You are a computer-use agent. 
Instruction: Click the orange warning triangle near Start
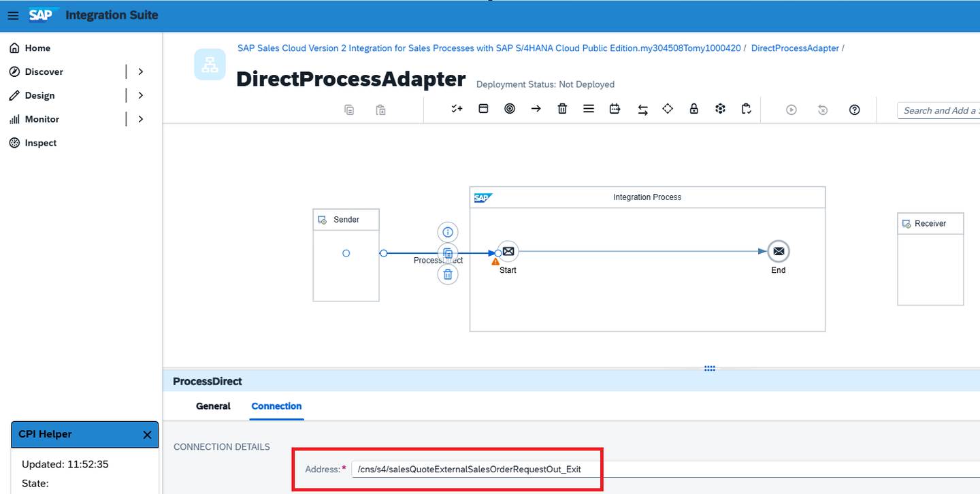[495, 261]
